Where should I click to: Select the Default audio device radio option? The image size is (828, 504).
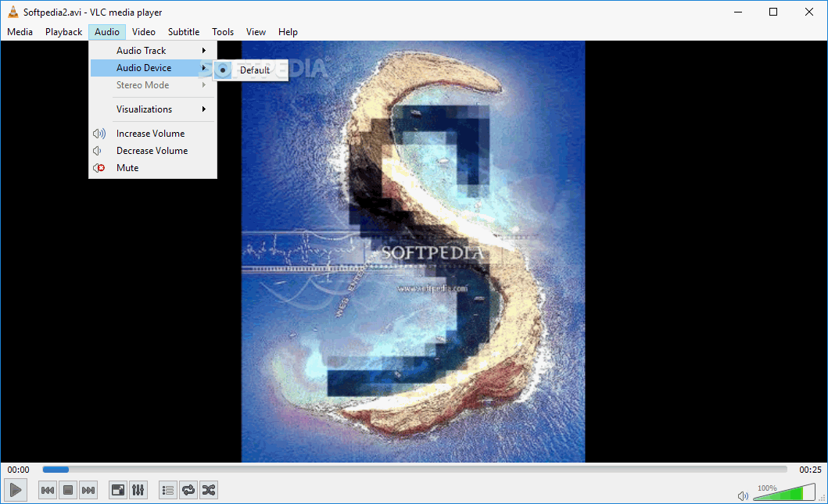coord(251,70)
